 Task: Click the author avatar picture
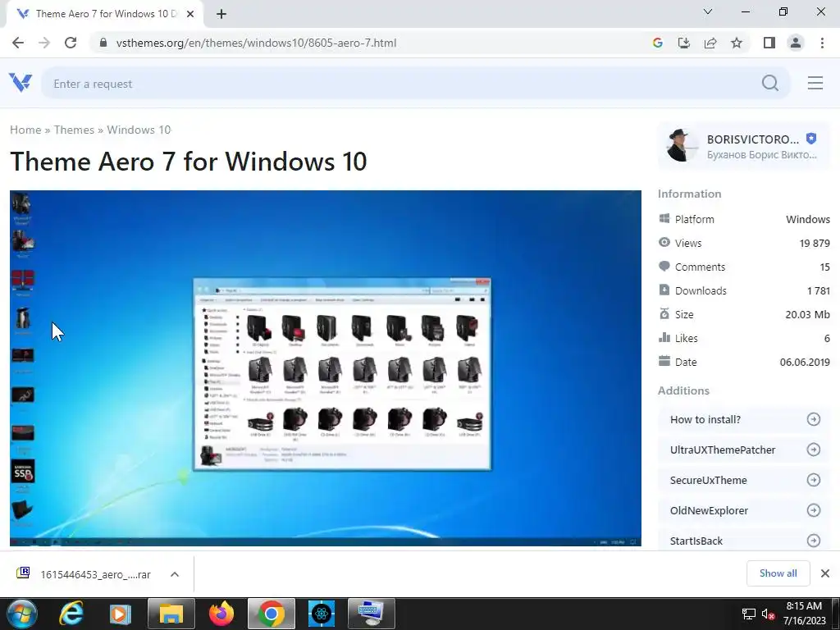(682, 146)
